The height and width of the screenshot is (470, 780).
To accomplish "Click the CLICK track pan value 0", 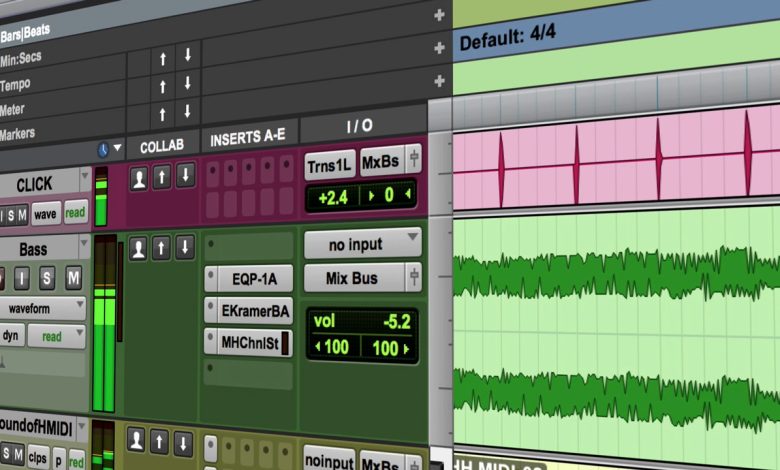I will 389,194.
